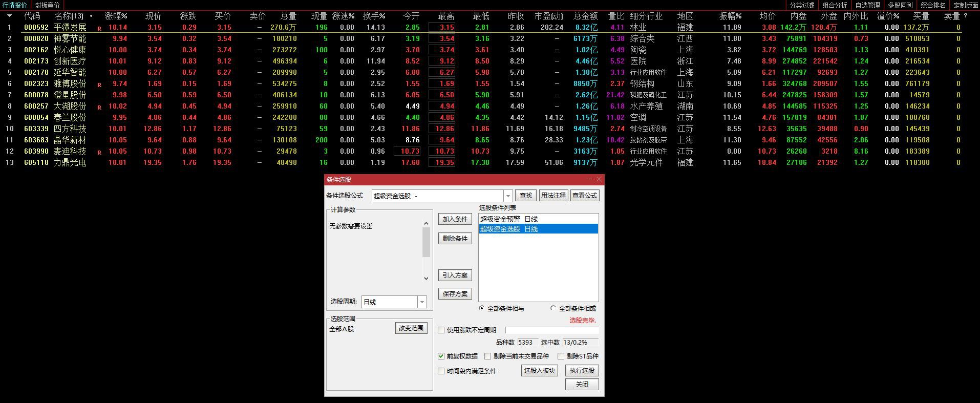Image resolution: width=980 pixels, height=403 pixels.
Task: Open the 选股周期 日线 dropdown
Action: tap(422, 302)
